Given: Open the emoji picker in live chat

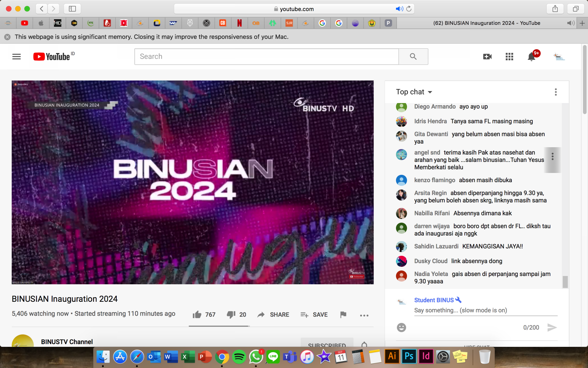Looking at the screenshot, I should click(401, 327).
